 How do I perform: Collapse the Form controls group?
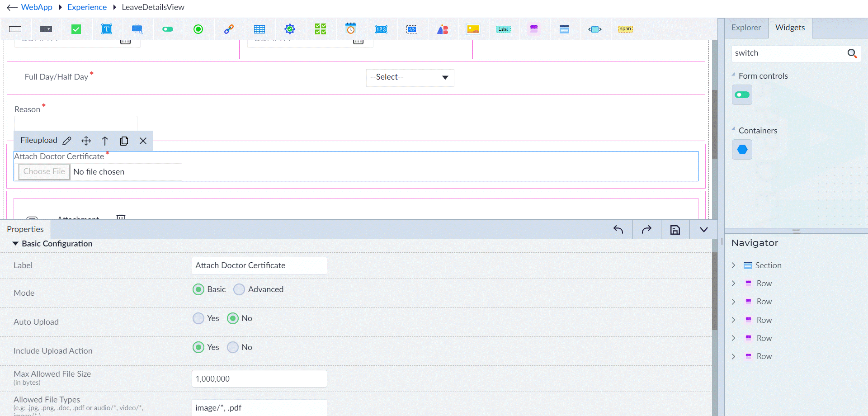733,75
